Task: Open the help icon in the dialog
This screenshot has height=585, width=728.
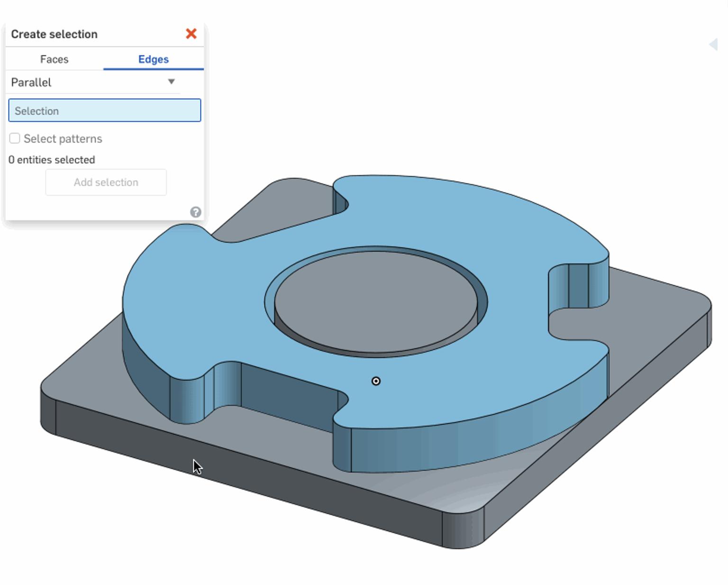Action: point(195,212)
